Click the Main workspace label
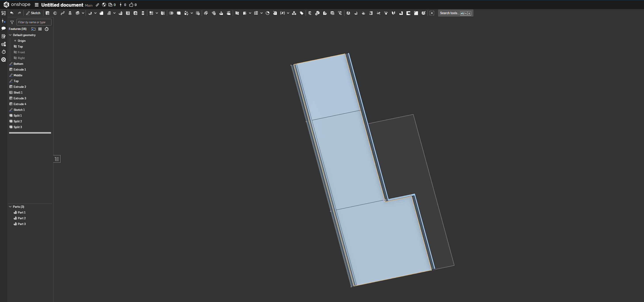The height and width of the screenshot is (302, 644). 89,5
